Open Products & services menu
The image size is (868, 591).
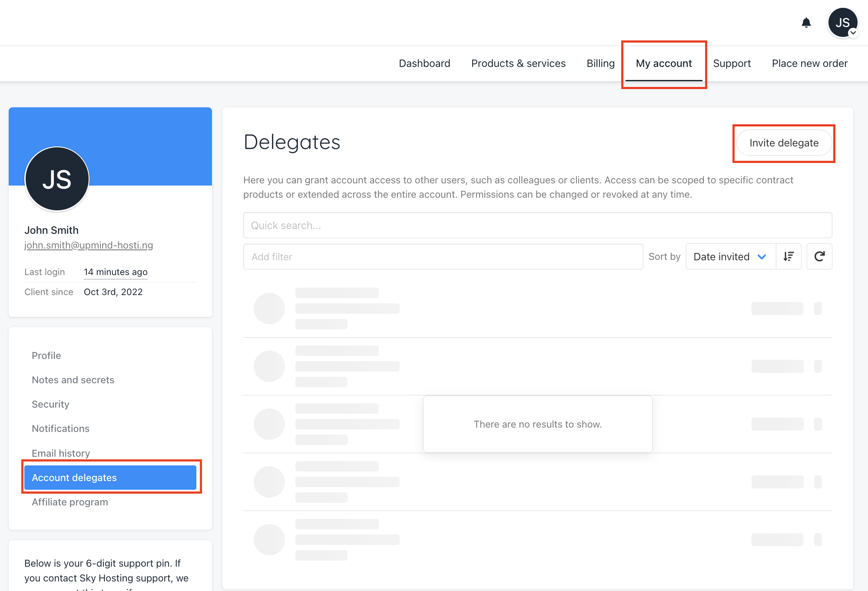pyautogui.click(x=518, y=63)
